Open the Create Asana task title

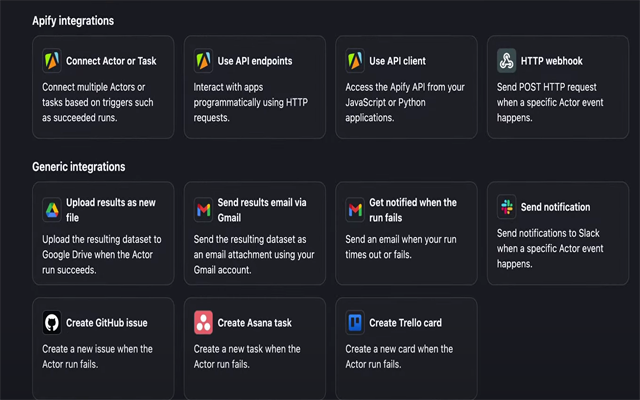[255, 322]
